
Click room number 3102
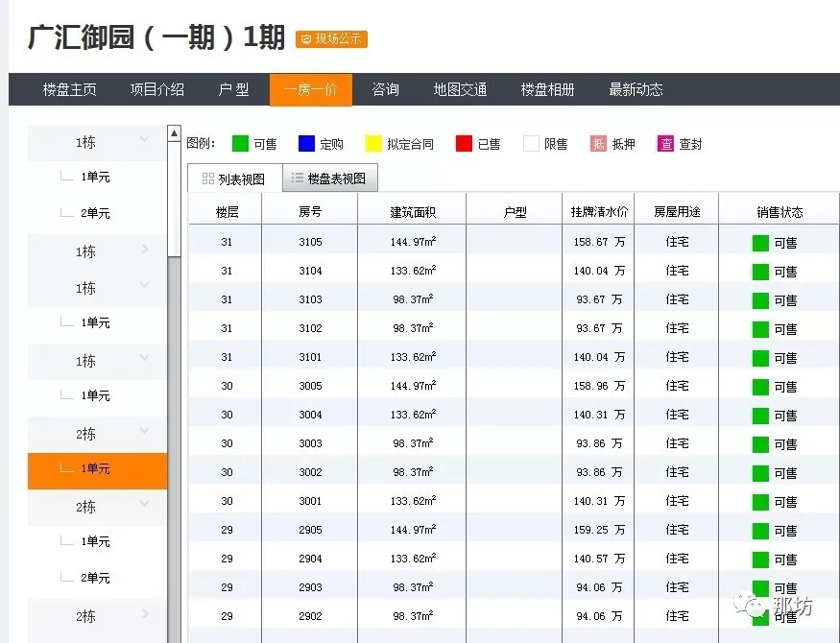click(310, 328)
